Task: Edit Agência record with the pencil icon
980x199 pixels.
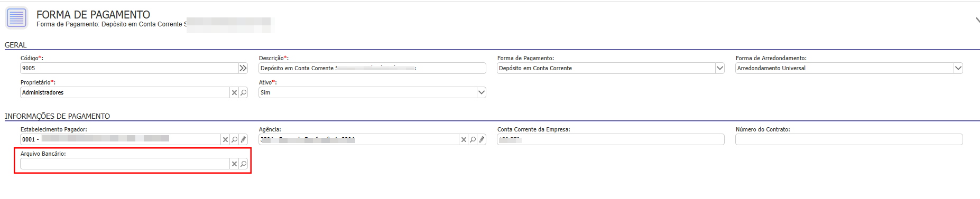Action: click(482, 139)
